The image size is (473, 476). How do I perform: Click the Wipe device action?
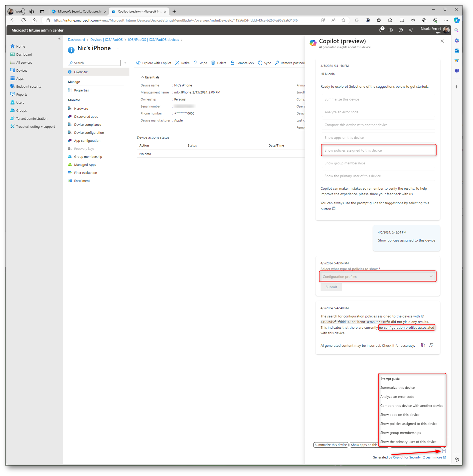pos(200,63)
